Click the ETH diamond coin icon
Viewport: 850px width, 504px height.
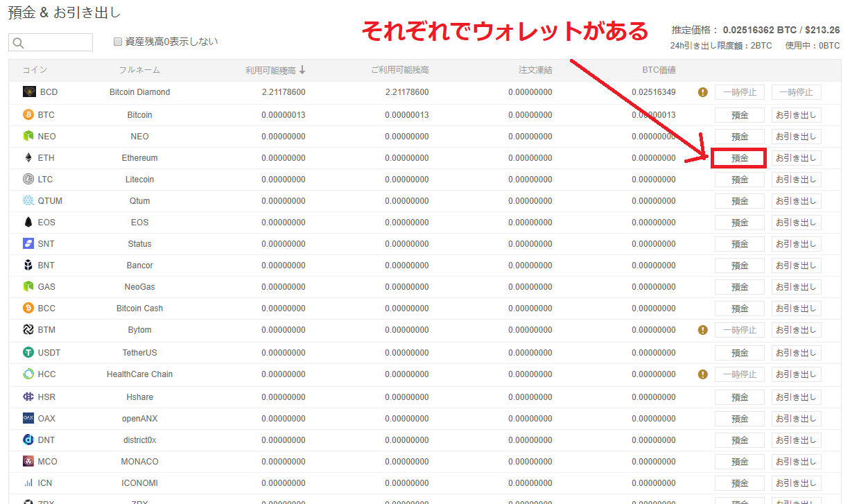28,158
